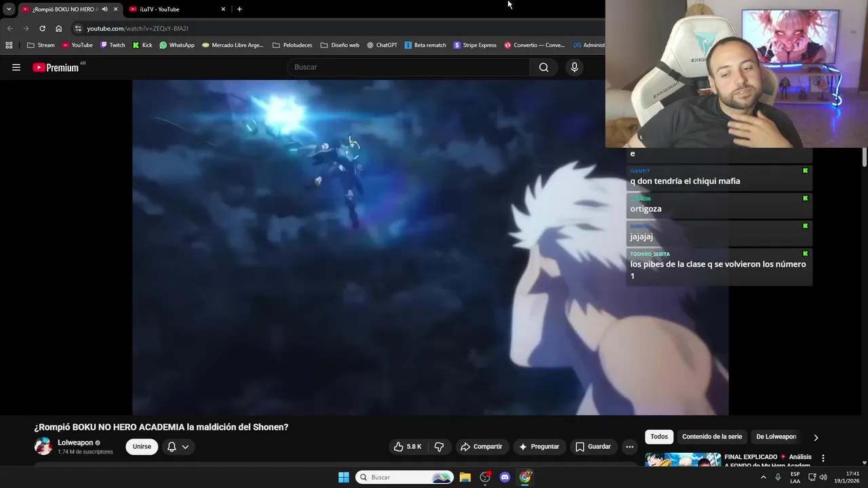
Task: Show hidden system tray icons chevron
Action: [x=763, y=477]
